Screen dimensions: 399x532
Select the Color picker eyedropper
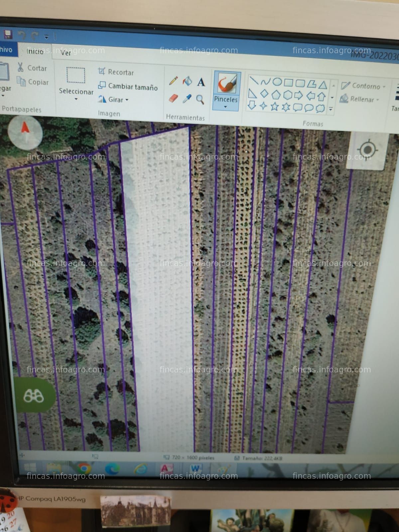[187, 99]
